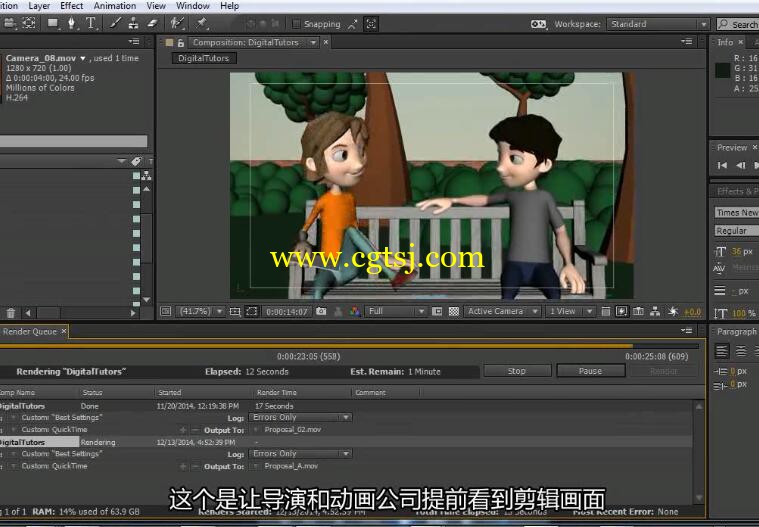Select the Roto Brush tool
The image size is (759, 527).
coord(177,23)
